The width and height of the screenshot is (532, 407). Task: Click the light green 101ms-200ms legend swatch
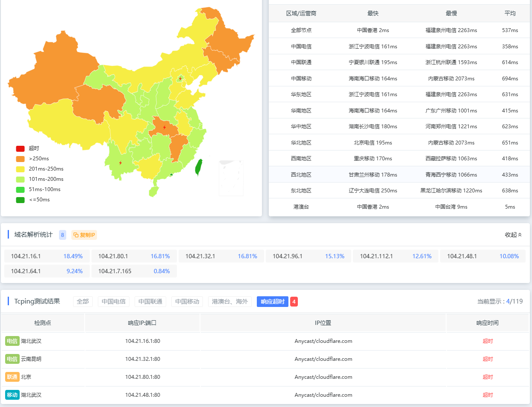pos(21,179)
